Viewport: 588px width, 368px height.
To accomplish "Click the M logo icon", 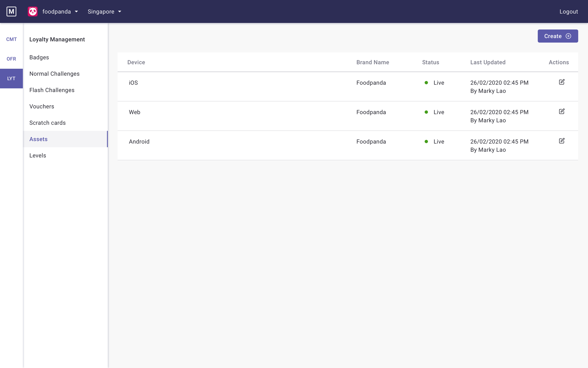I will point(12,12).
